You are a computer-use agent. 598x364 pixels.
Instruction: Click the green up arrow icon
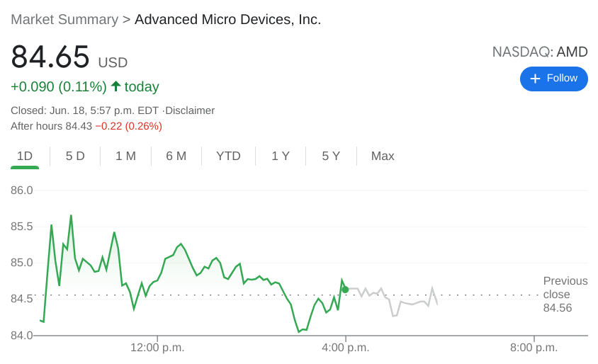[x=115, y=86]
